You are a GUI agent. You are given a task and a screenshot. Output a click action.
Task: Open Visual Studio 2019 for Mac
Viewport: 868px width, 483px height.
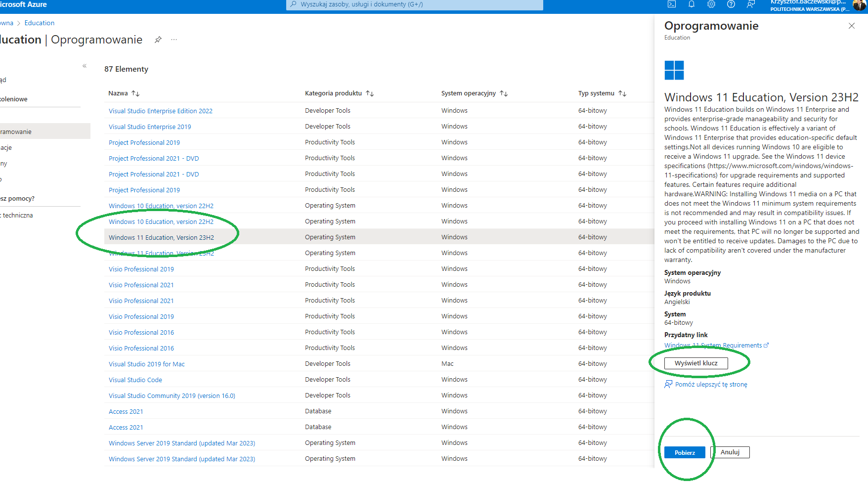[147, 364]
